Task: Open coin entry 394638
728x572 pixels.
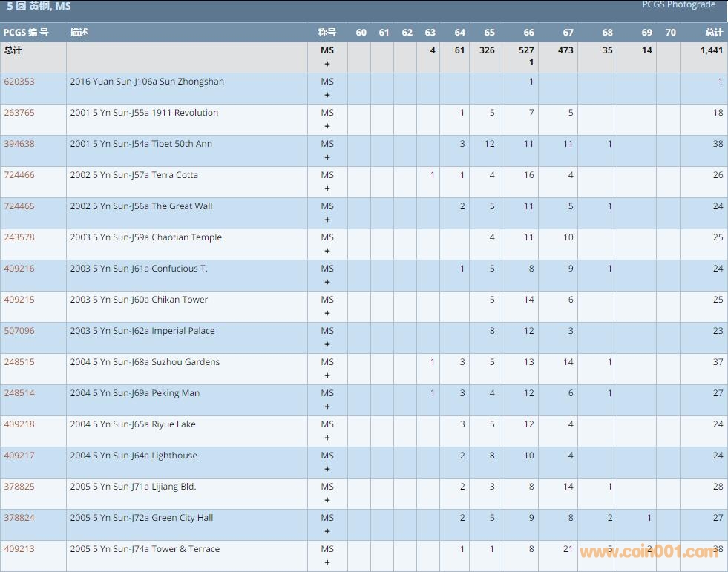Action: [19, 144]
